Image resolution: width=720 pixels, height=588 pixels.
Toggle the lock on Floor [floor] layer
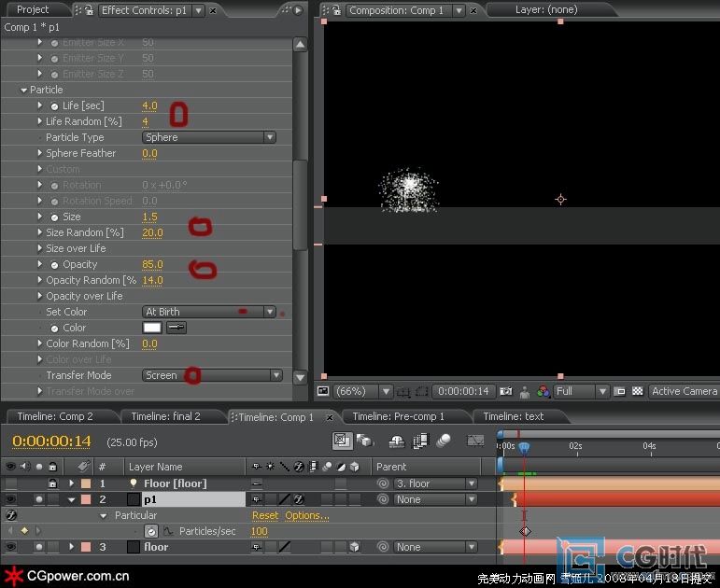click(53, 483)
